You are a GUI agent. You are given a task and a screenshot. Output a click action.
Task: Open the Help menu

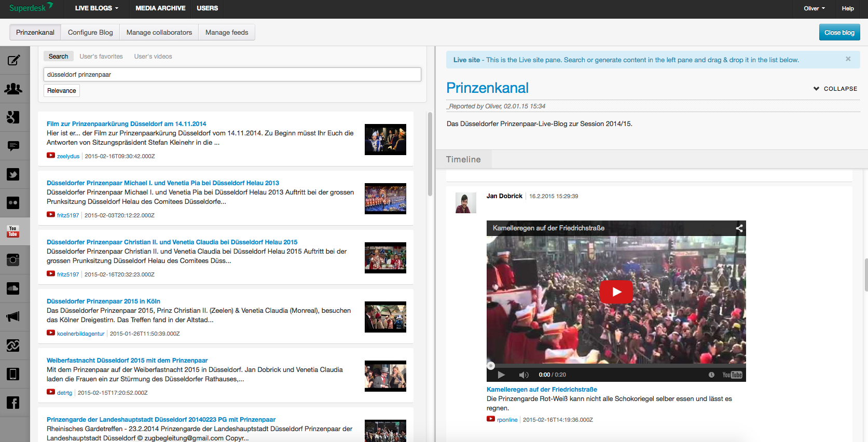pos(848,8)
